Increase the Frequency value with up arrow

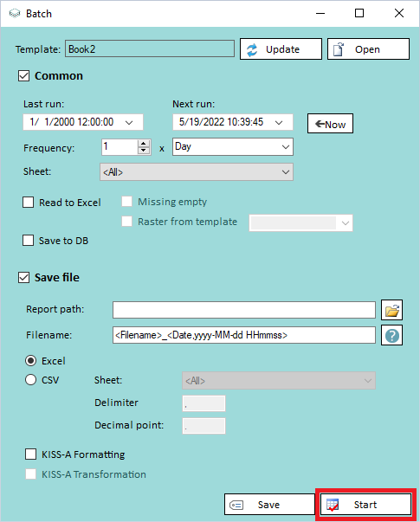pyautogui.click(x=144, y=144)
